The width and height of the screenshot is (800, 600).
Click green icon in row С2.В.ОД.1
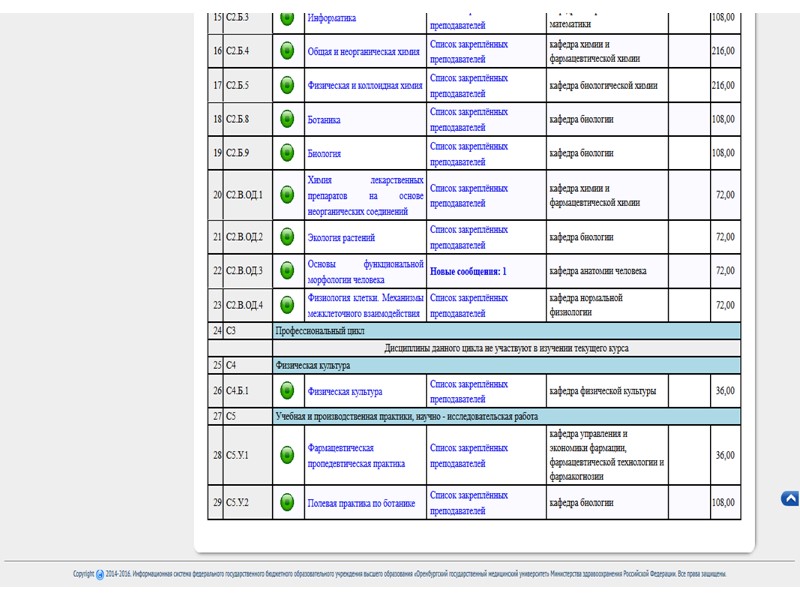[x=287, y=194]
